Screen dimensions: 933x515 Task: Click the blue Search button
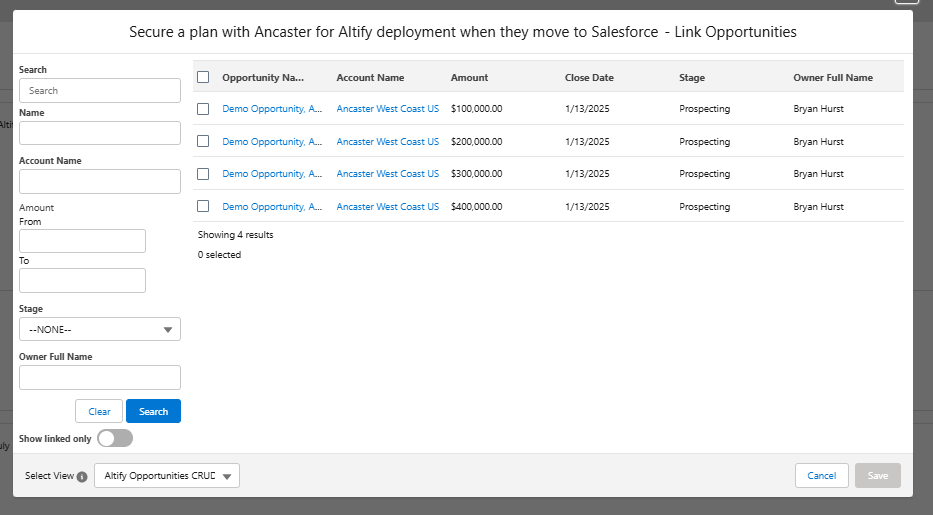pyautogui.click(x=154, y=411)
